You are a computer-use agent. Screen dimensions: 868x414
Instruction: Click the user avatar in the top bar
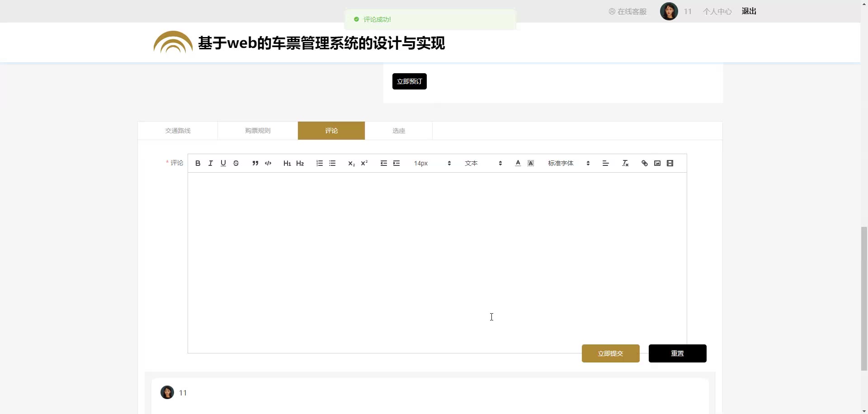(669, 11)
